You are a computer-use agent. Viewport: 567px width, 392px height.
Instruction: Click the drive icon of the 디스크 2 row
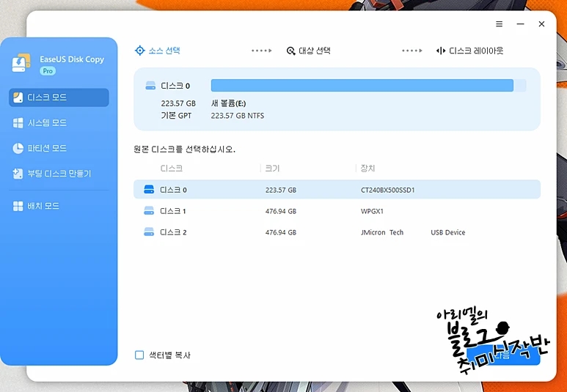click(149, 232)
